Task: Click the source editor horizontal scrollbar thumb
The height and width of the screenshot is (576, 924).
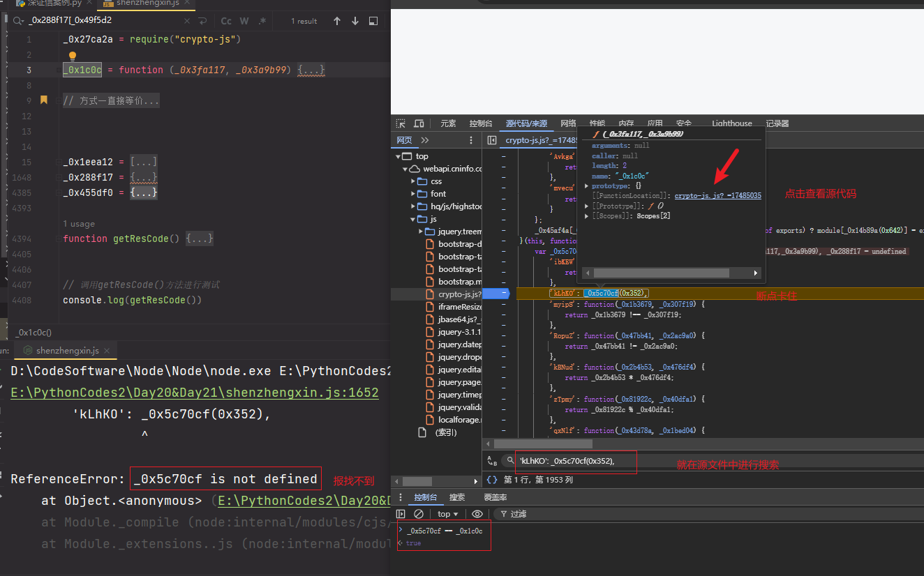Action: tap(544, 444)
